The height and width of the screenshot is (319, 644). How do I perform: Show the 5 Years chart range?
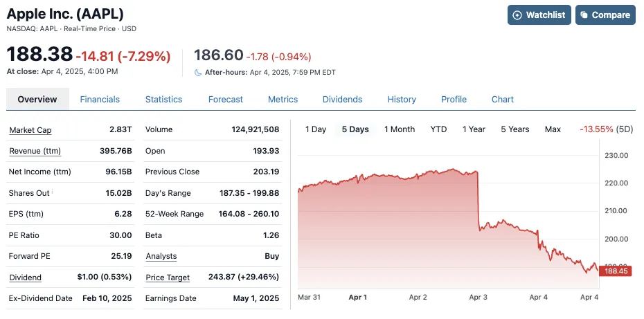click(x=515, y=129)
